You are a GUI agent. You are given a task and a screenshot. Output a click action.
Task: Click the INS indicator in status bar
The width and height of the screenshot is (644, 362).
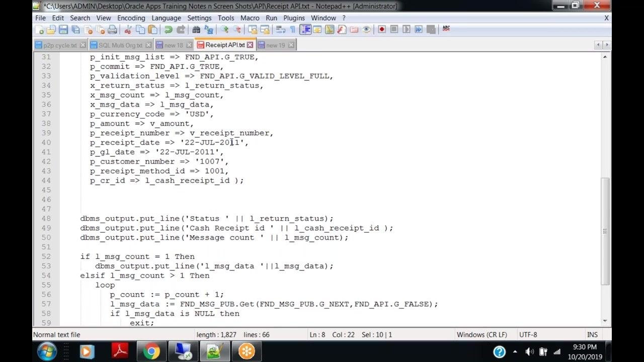[x=592, y=335]
